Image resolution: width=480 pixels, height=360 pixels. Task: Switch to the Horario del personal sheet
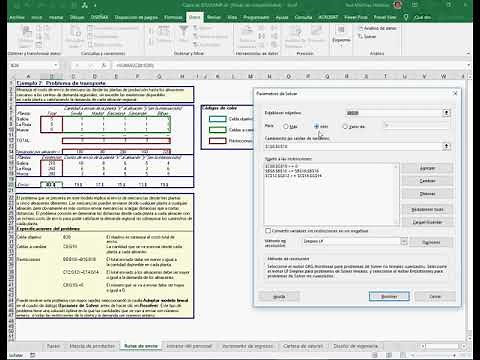pyautogui.click(x=189, y=346)
